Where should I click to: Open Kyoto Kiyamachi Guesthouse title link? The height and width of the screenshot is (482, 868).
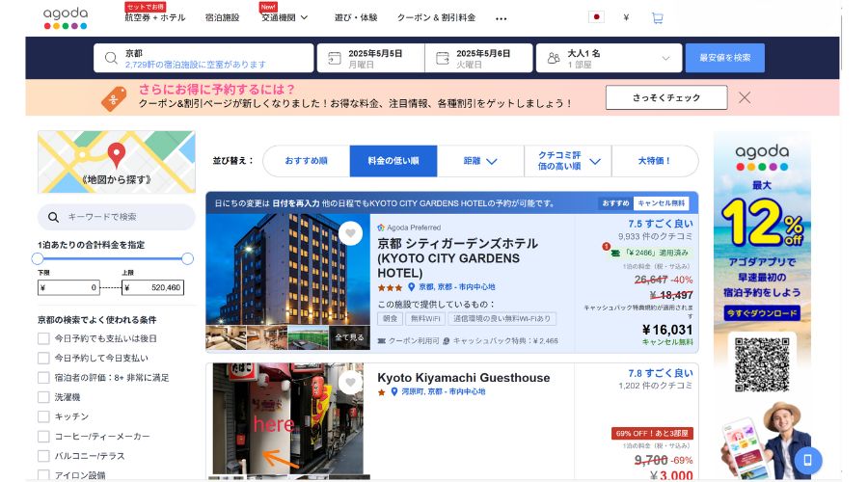(x=463, y=378)
